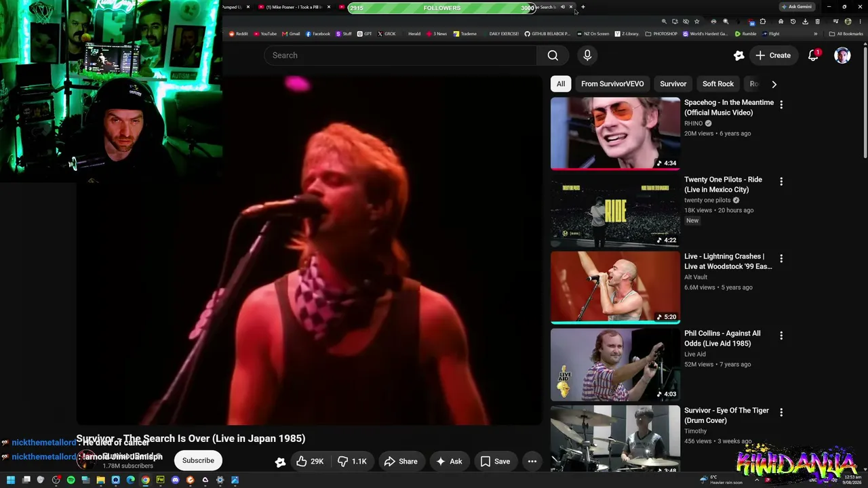Open the Twenty One Pilots Ride thumbnail

coord(615,210)
